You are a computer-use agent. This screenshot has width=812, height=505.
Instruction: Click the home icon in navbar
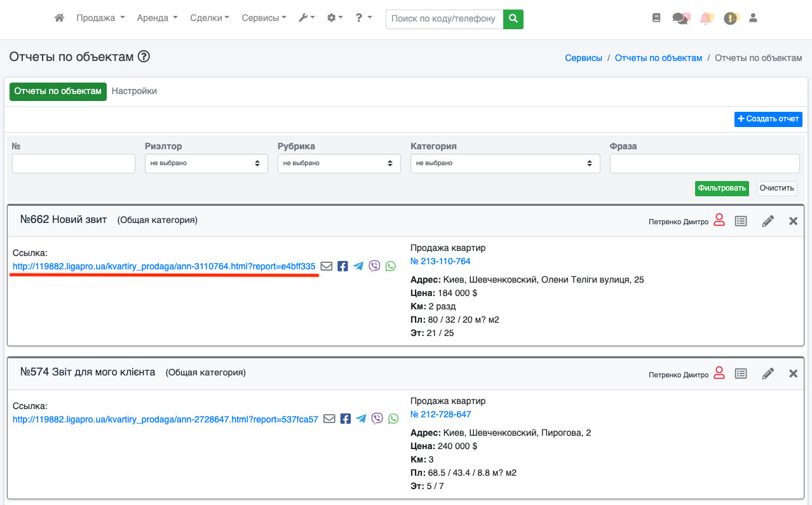click(59, 18)
